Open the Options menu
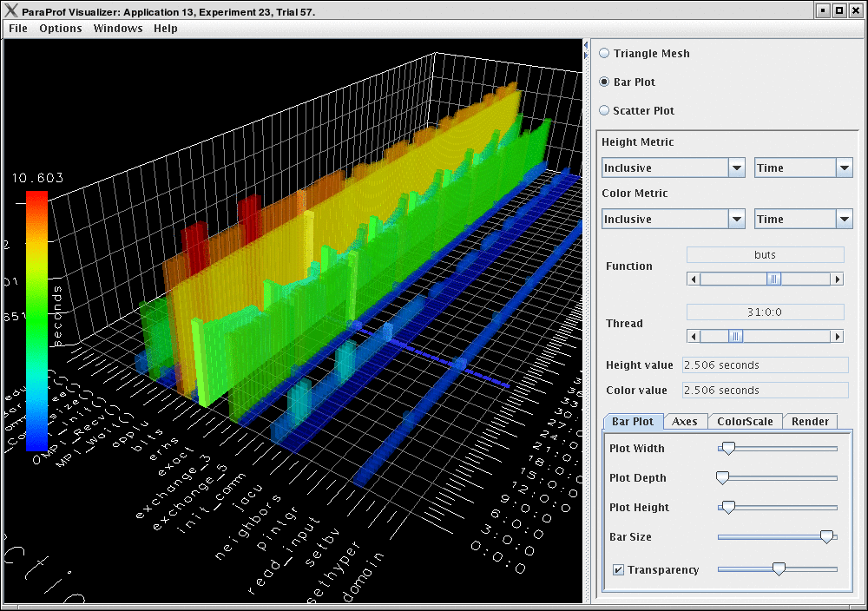This screenshot has height=611, width=868. tap(61, 29)
